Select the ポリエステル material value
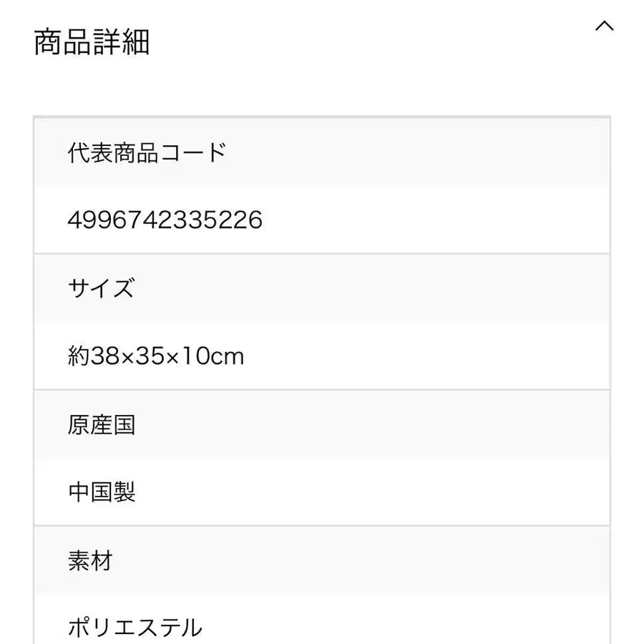The height and width of the screenshot is (644, 644). [133, 627]
